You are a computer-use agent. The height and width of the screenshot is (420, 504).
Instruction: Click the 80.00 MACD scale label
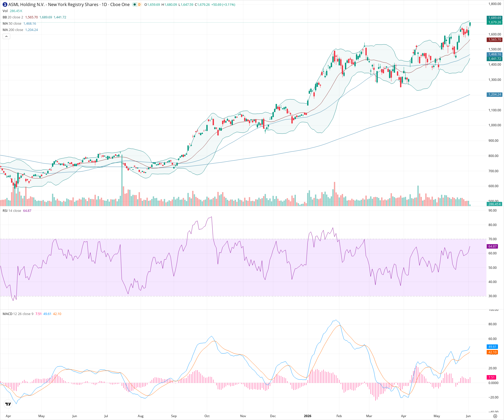point(492,324)
